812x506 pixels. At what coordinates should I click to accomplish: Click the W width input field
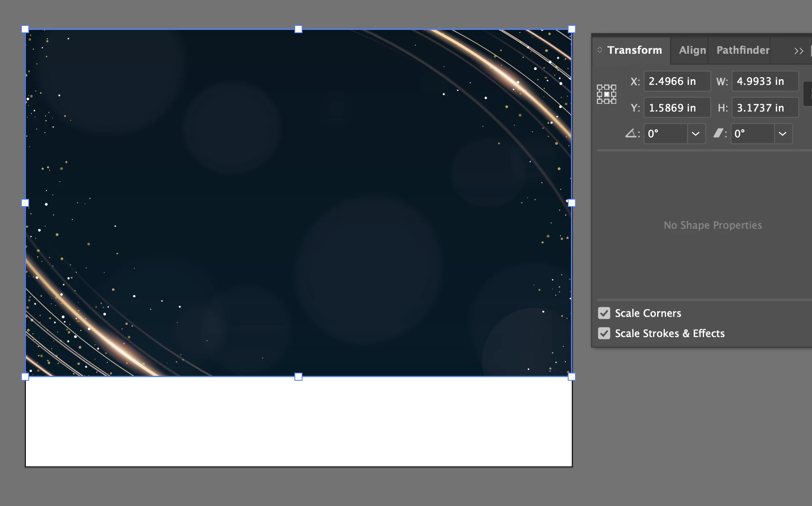(x=764, y=81)
